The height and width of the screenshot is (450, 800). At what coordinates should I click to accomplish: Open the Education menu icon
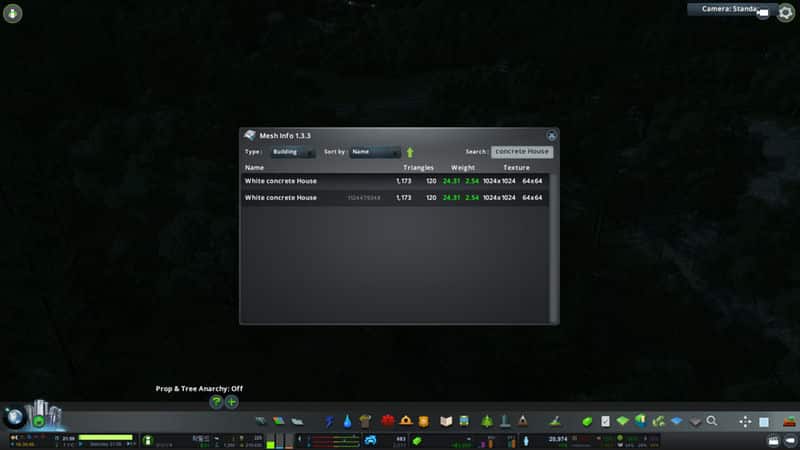[x=447, y=422]
